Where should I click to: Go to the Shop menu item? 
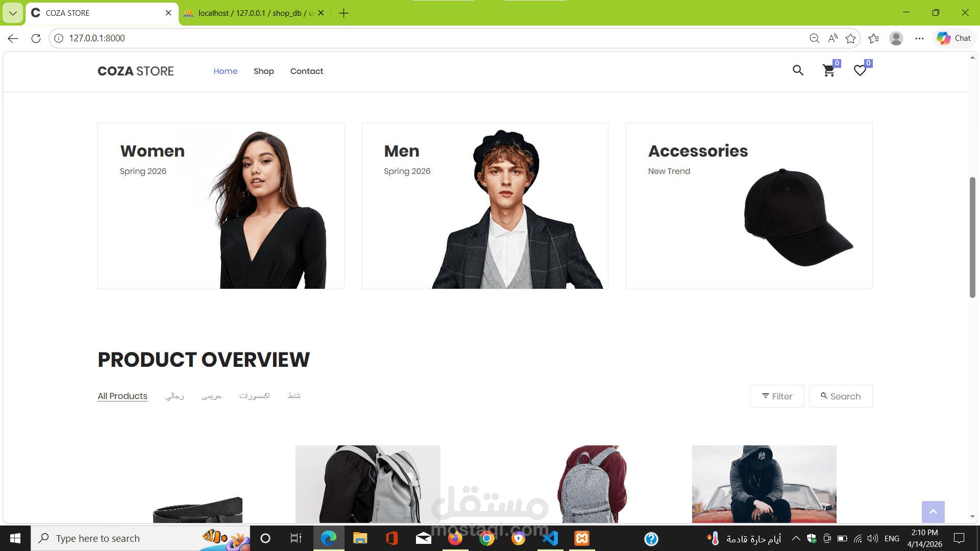[x=263, y=71]
